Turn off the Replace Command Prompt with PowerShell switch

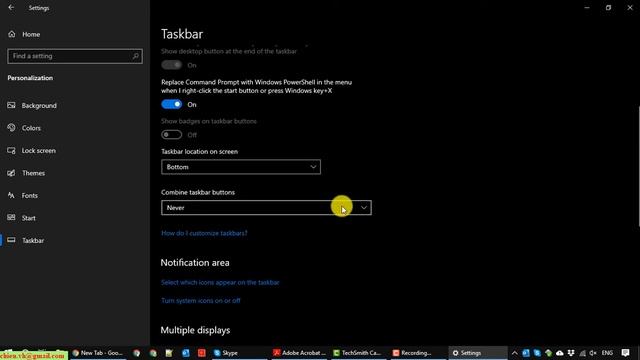coord(171,104)
